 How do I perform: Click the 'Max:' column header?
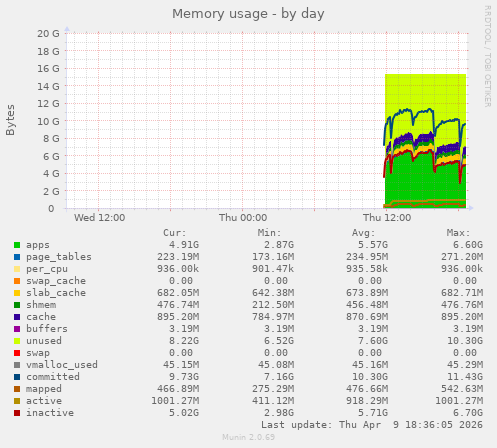(x=458, y=233)
